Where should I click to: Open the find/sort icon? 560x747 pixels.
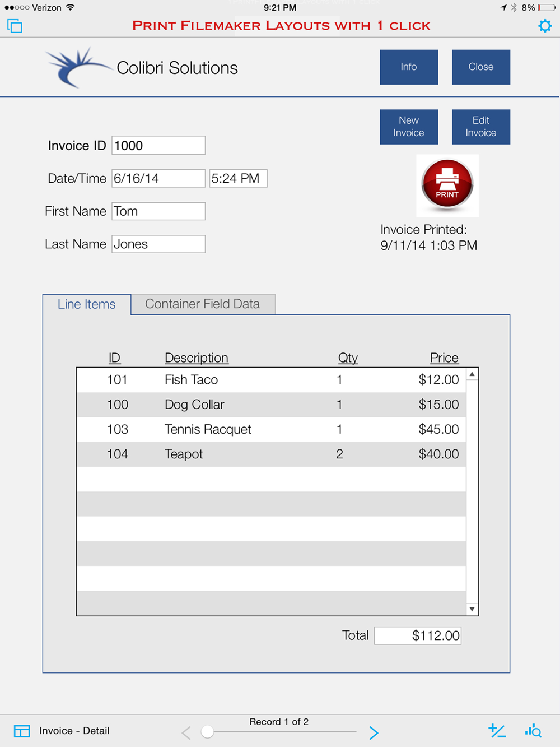pyautogui.click(x=533, y=731)
